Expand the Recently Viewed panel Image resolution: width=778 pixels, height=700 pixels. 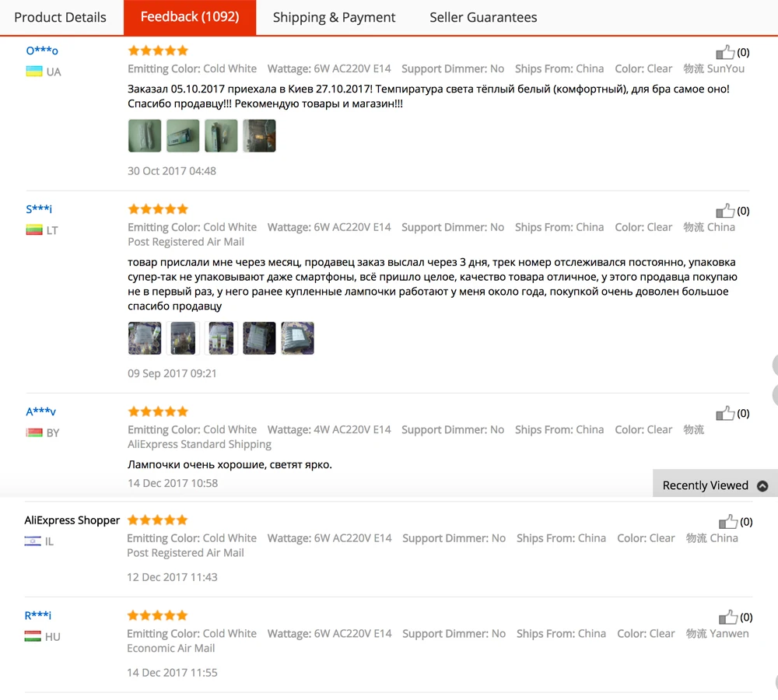tap(715, 485)
